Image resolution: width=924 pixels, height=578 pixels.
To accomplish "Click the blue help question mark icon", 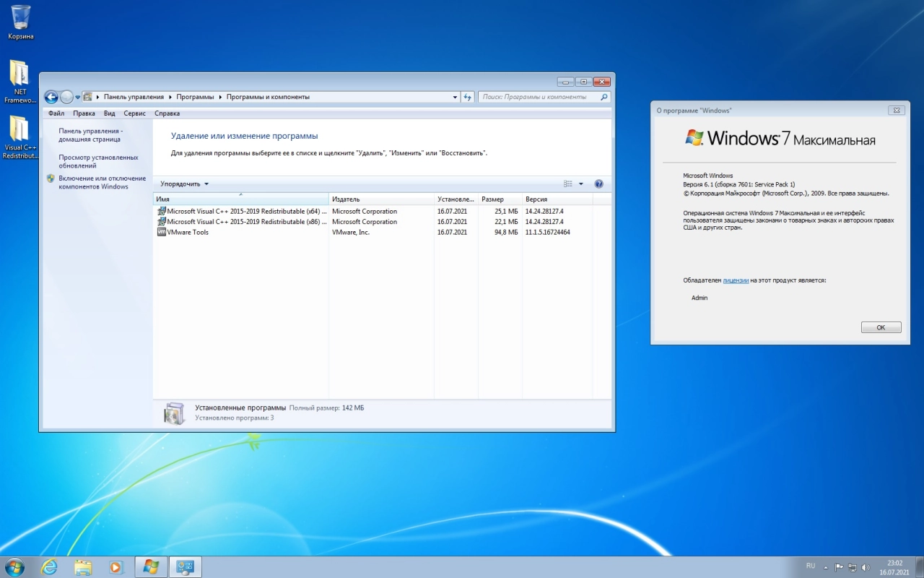I will click(x=598, y=184).
